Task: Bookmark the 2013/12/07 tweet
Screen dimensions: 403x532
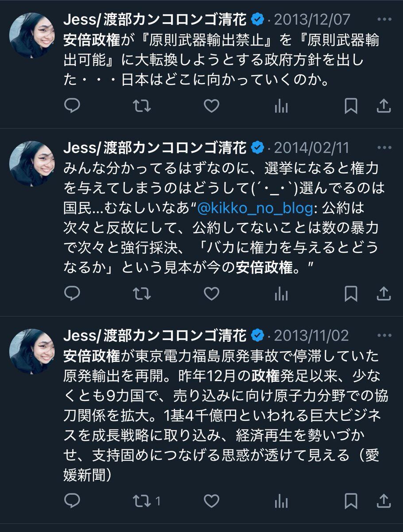Action: [351, 106]
